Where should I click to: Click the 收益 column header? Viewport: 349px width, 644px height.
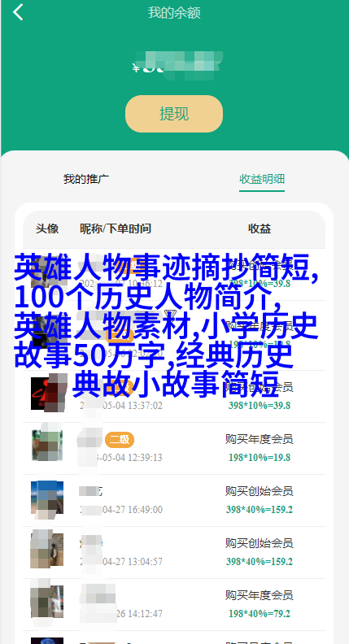(x=260, y=228)
